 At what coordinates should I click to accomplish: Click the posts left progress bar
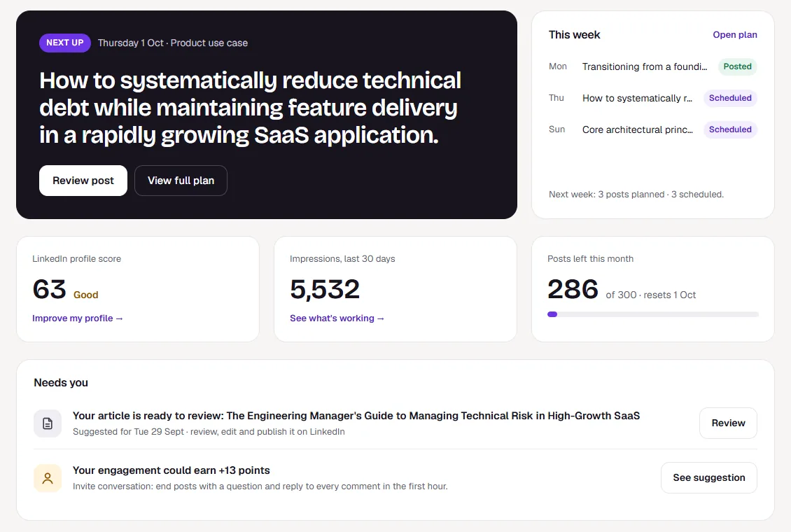pos(653,314)
